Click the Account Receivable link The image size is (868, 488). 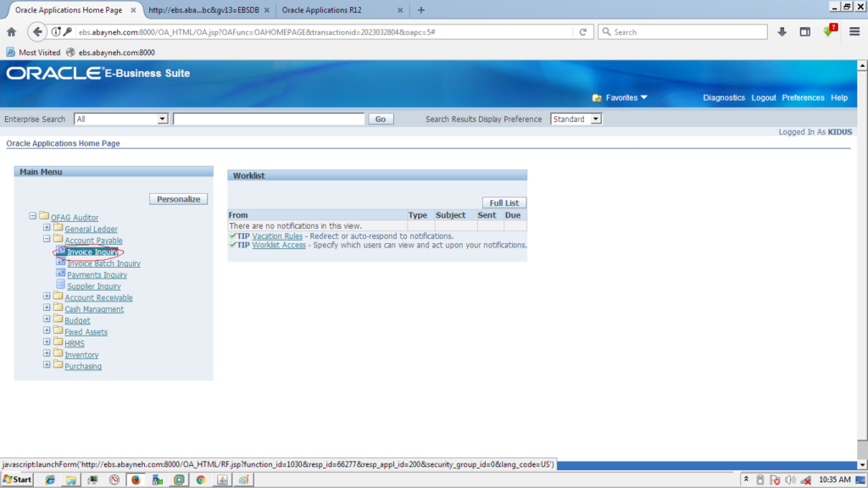[98, 297]
